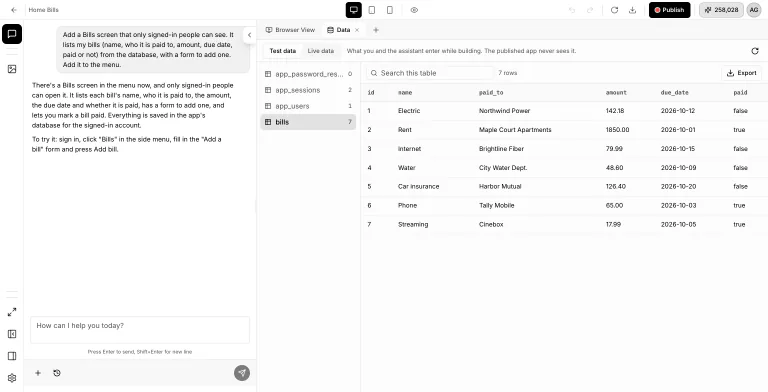Go back with the arrow icon

[x=14, y=10]
